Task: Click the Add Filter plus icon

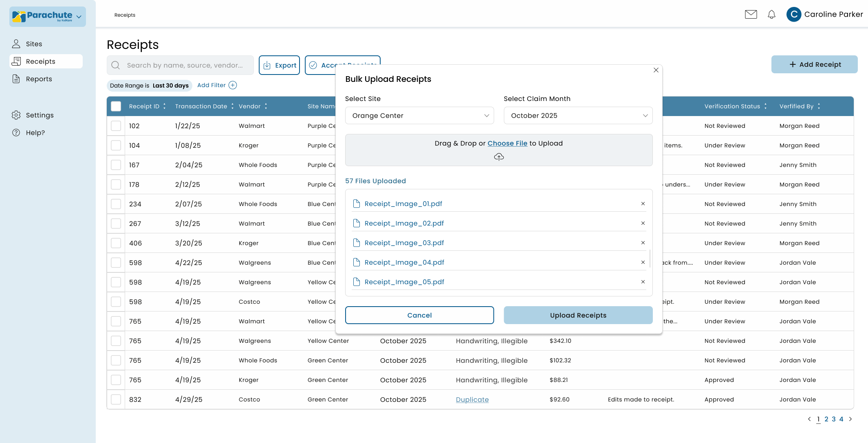Action: 233,85
